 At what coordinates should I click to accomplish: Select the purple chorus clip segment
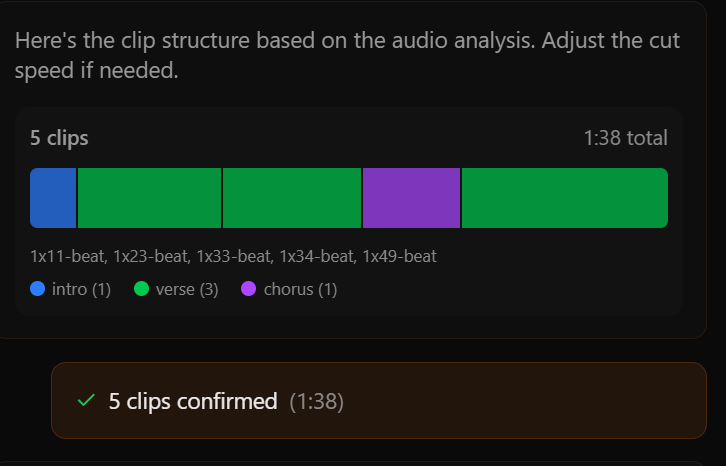click(x=411, y=198)
